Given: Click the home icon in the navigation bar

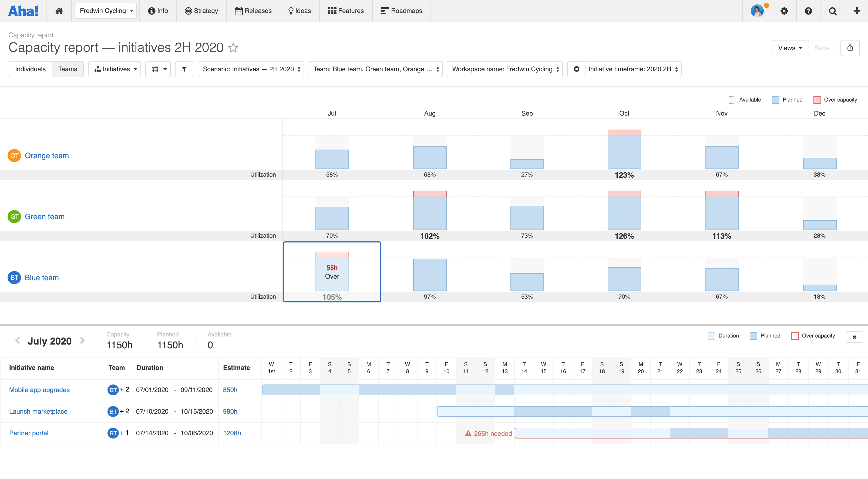Looking at the screenshot, I should point(59,11).
